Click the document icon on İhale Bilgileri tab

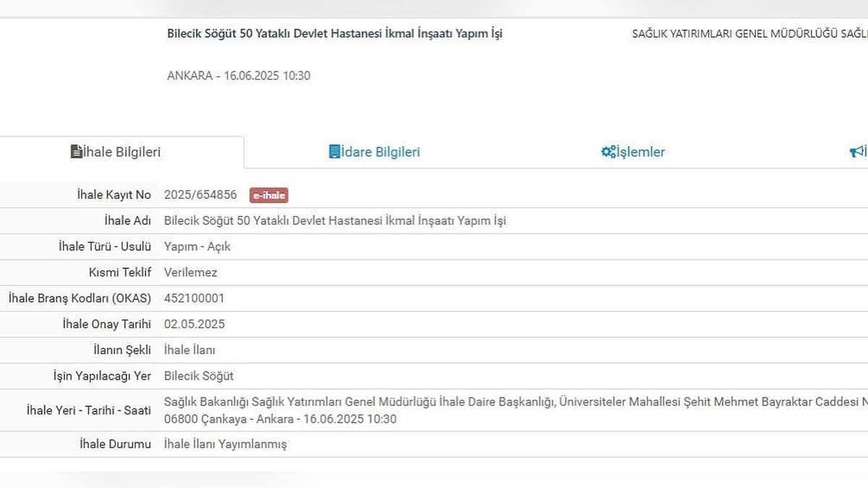(x=76, y=152)
